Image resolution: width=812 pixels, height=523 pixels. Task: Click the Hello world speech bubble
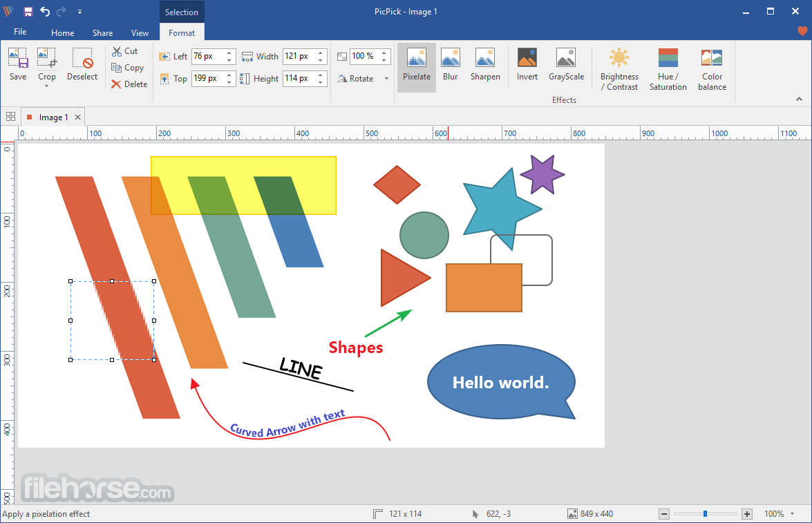click(501, 382)
